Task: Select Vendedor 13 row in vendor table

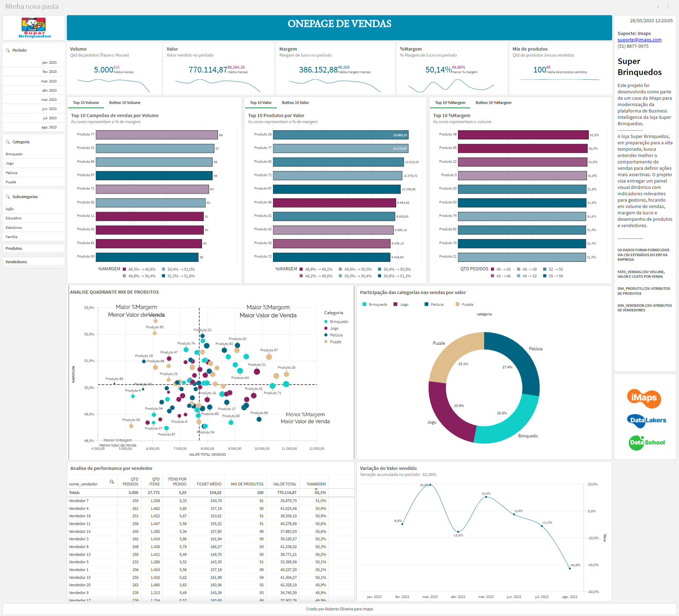Action: click(211, 554)
